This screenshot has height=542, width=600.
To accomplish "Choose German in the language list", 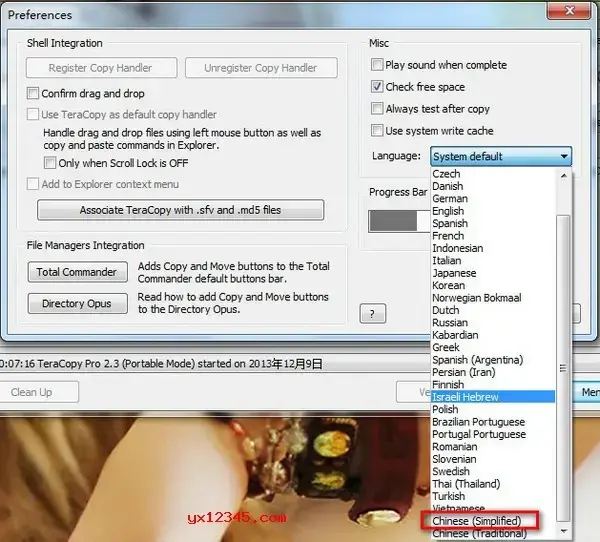I will [x=493, y=199].
